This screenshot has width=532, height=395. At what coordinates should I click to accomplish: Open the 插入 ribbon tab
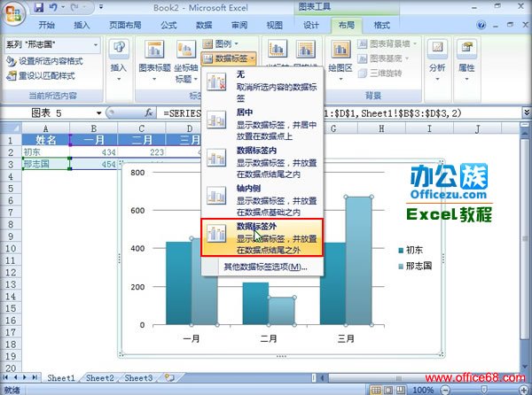pyautogui.click(x=82, y=25)
